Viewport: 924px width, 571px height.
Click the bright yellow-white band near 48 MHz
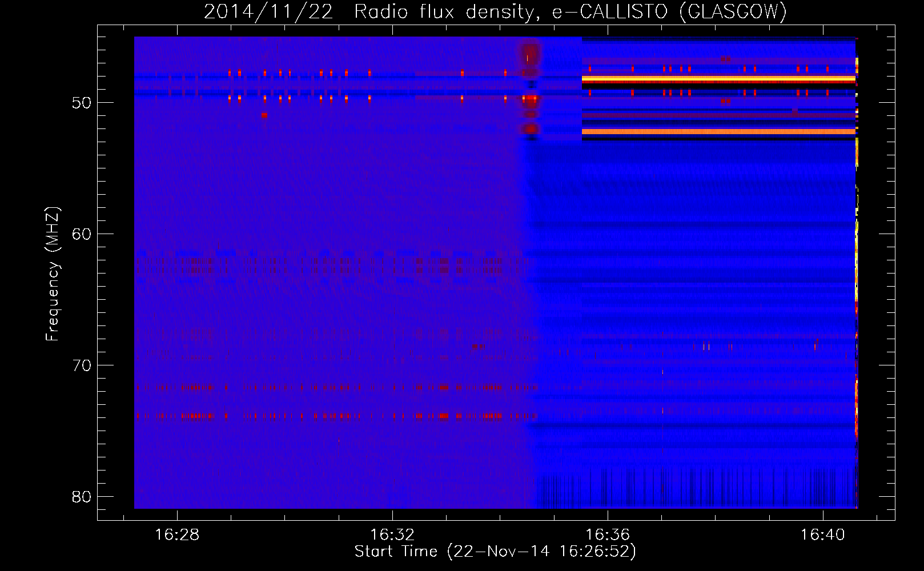[x=718, y=79]
